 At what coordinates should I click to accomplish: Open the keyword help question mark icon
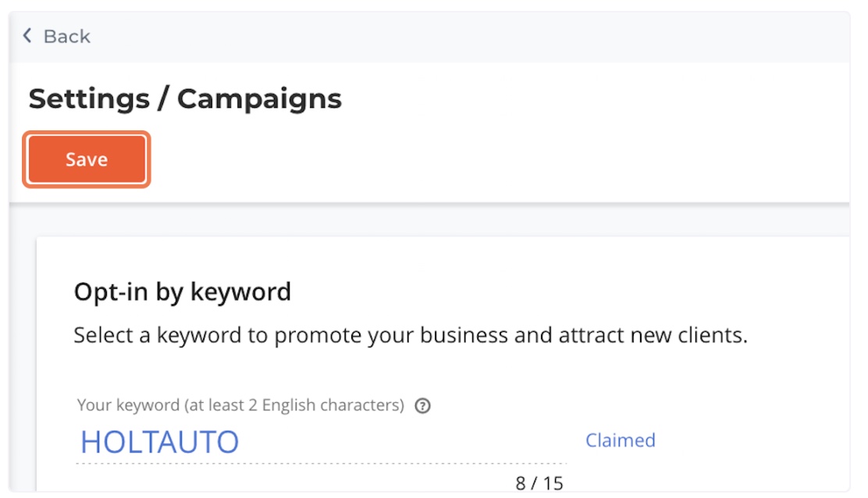click(422, 406)
